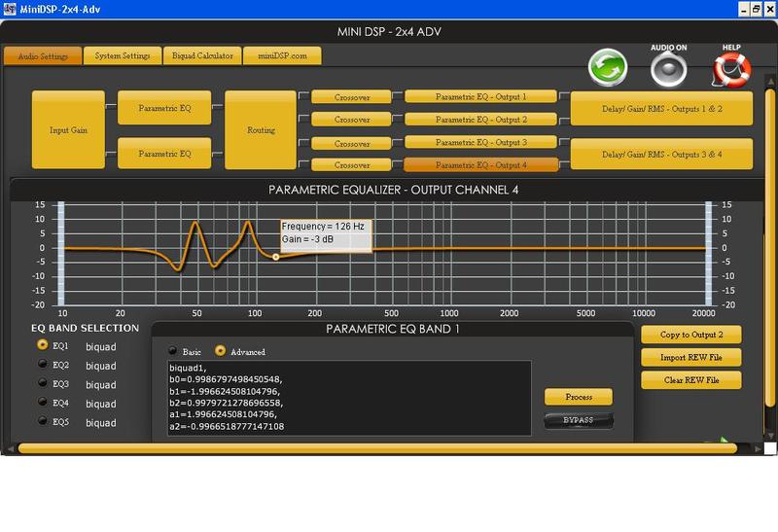The image size is (778, 532).
Task: Go to the miniDSP.com tab
Action: (x=282, y=56)
